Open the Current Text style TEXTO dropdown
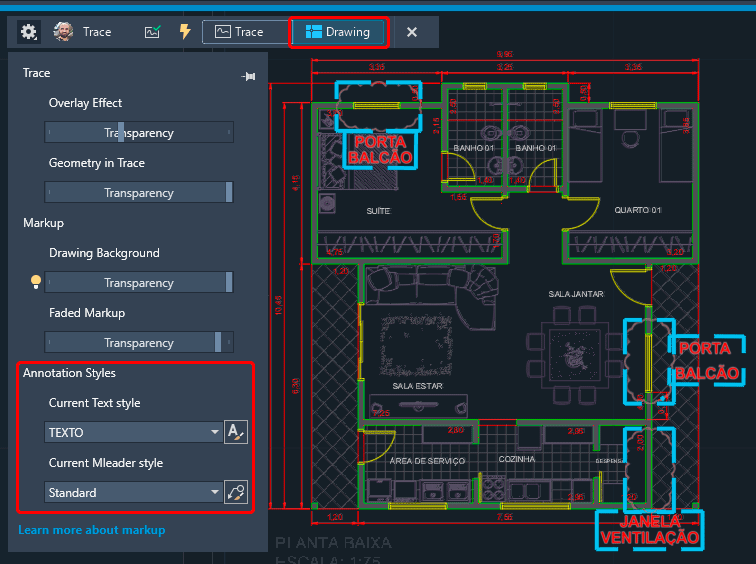 [134, 432]
